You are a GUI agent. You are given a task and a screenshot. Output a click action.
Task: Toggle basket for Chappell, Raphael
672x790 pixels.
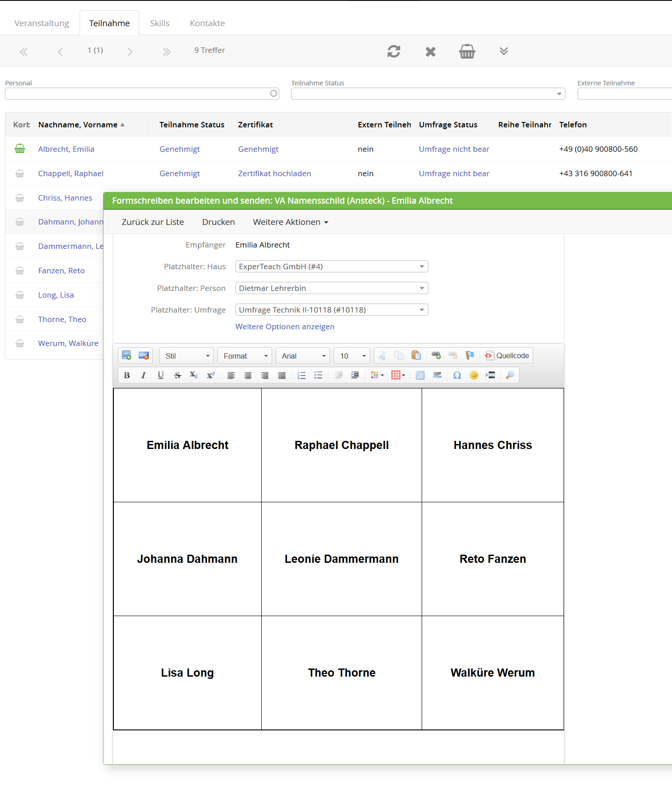coord(20,173)
